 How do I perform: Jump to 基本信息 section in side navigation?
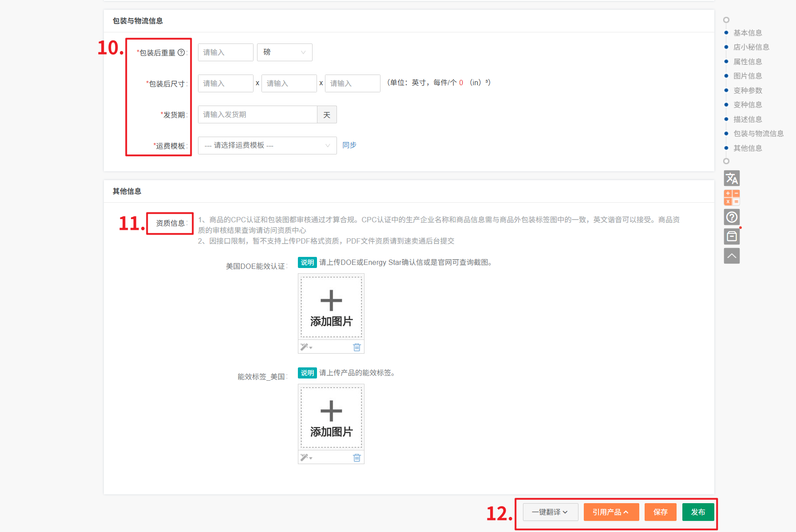click(747, 33)
